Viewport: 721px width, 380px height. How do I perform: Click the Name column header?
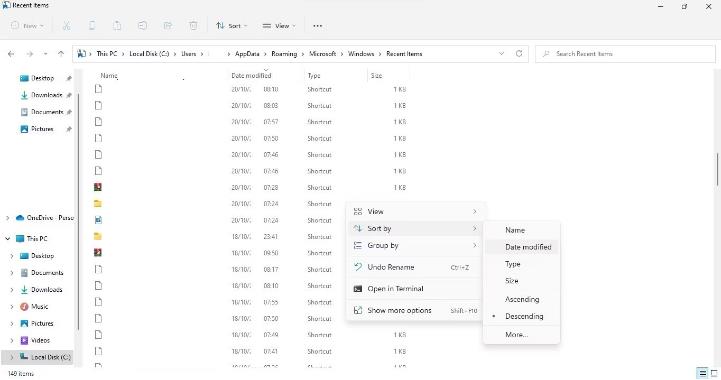click(x=109, y=75)
